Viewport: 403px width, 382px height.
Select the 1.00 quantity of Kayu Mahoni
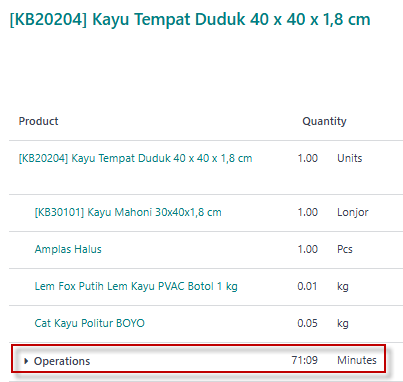(x=308, y=212)
